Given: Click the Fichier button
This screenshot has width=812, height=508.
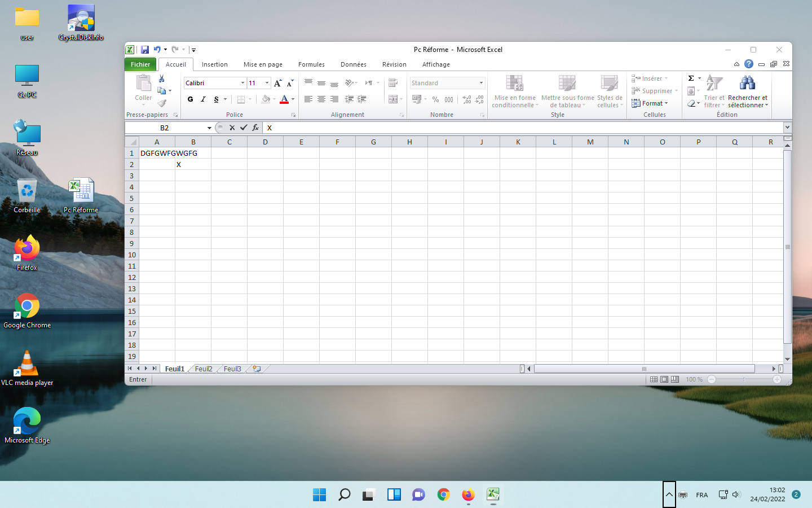Looking at the screenshot, I should point(140,64).
